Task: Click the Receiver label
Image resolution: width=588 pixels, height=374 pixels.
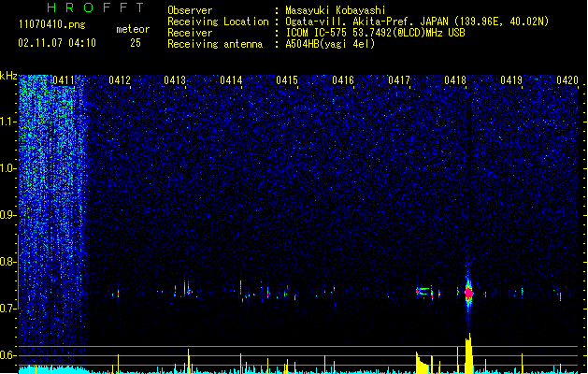Action: pyautogui.click(x=190, y=33)
